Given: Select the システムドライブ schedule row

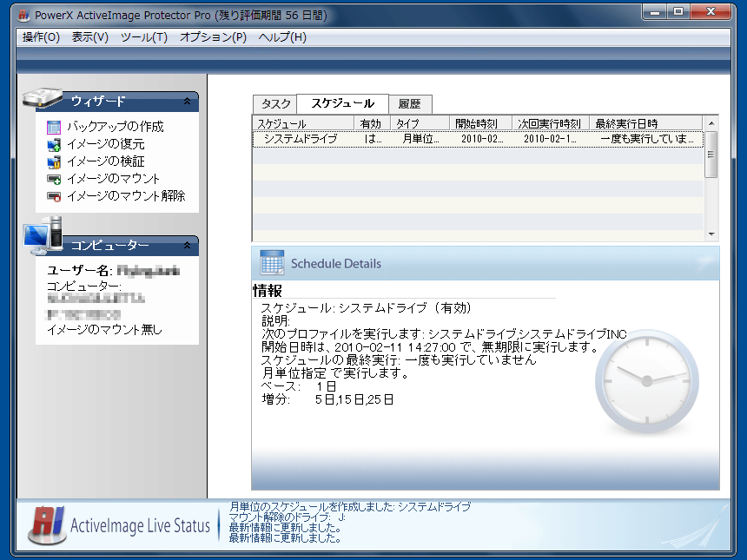Looking at the screenshot, I should click(478, 139).
